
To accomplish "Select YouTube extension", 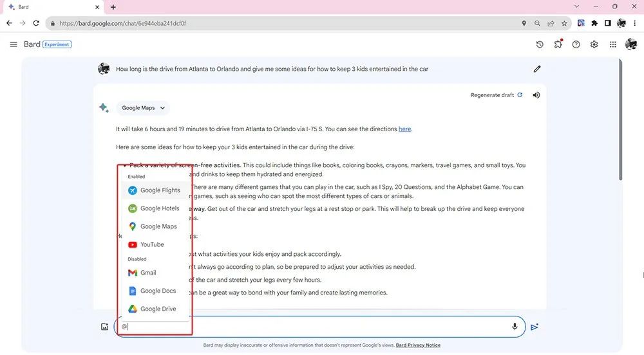I will [155, 244].
